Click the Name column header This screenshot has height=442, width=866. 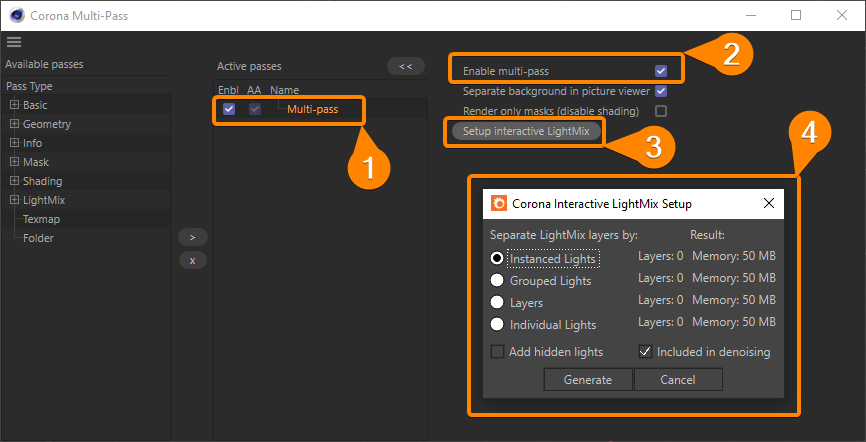point(284,90)
